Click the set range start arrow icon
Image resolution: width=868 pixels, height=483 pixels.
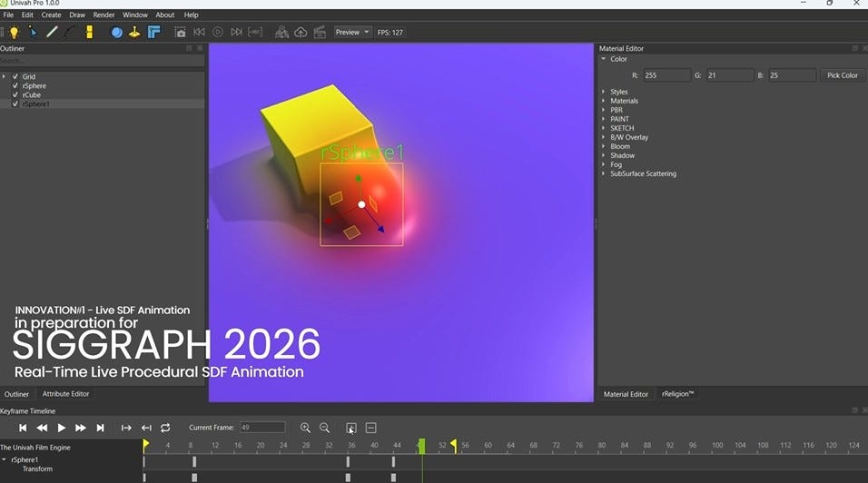(126, 428)
